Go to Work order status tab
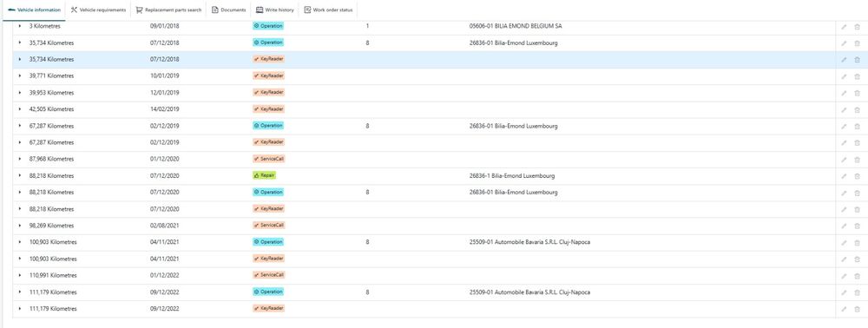Image resolution: width=868 pixels, height=328 pixels. click(328, 10)
